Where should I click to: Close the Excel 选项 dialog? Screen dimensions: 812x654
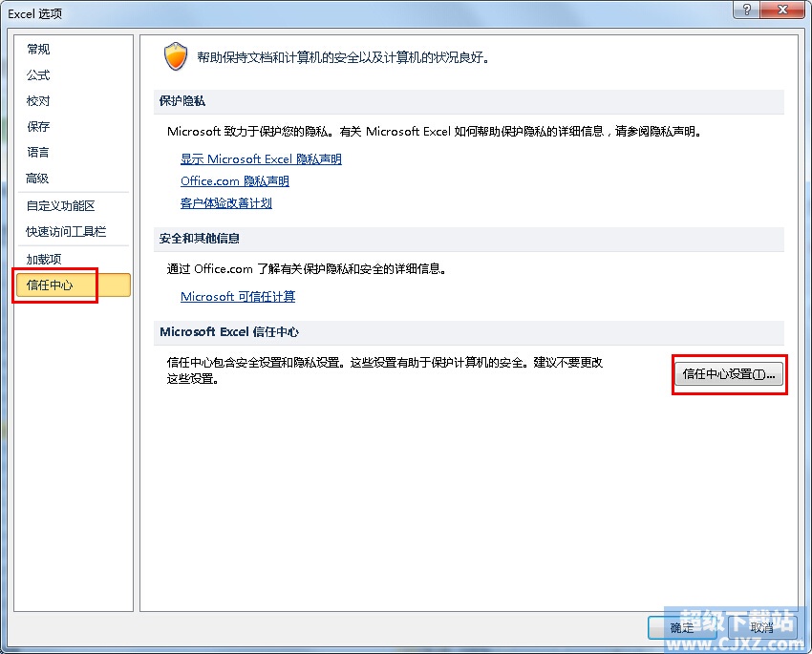click(x=783, y=10)
